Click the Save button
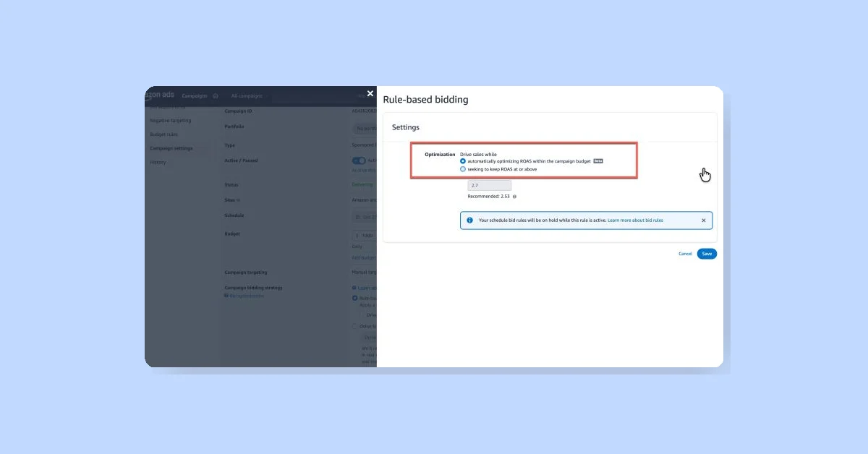Viewport: 868px width, 454px height. tap(707, 254)
